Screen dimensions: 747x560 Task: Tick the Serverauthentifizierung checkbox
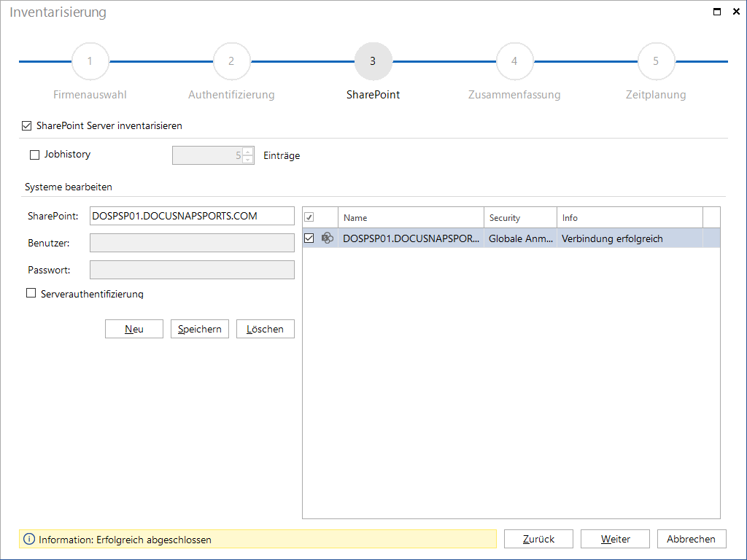[x=31, y=293]
